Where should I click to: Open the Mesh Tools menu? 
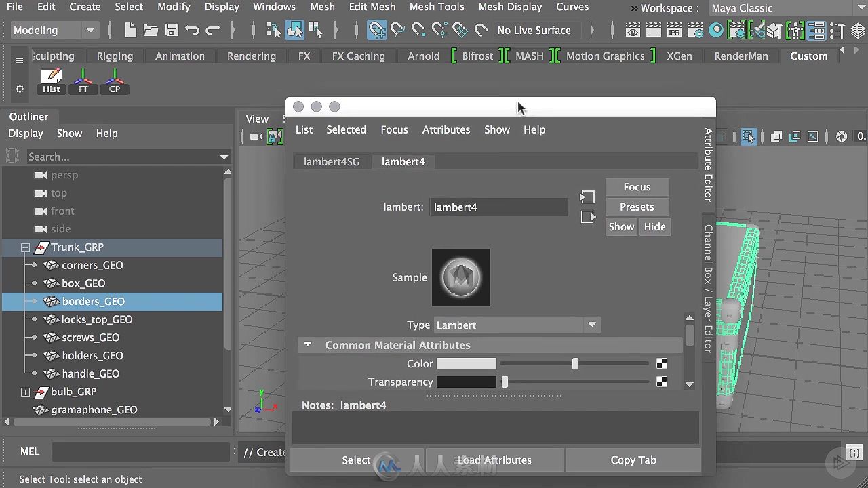[x=437, y=7]
